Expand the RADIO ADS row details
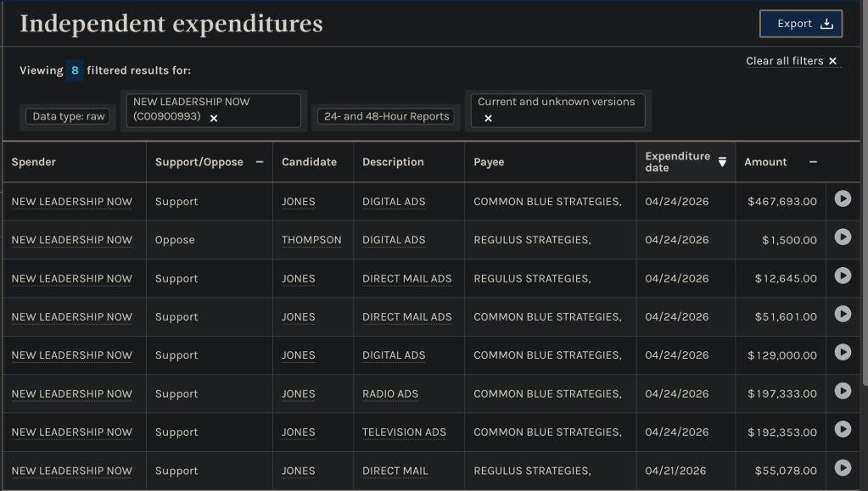The height and width of the screenshot is (491, 868). [842, 390]
